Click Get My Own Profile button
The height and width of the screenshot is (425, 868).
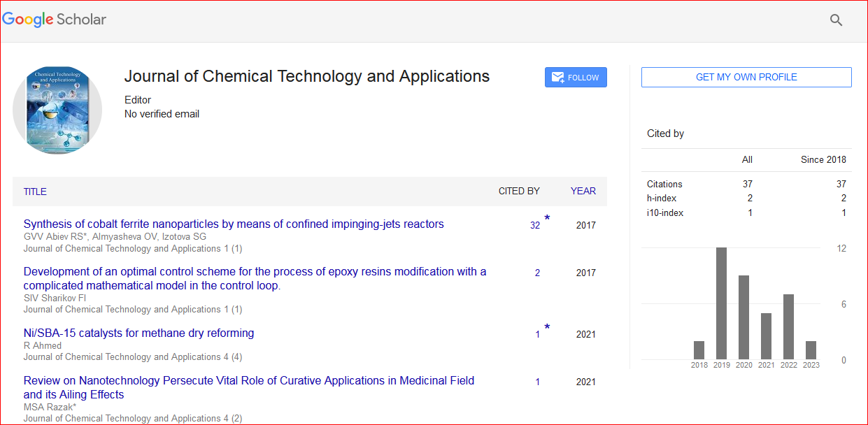pyautogui.click(x=746, y=78)
